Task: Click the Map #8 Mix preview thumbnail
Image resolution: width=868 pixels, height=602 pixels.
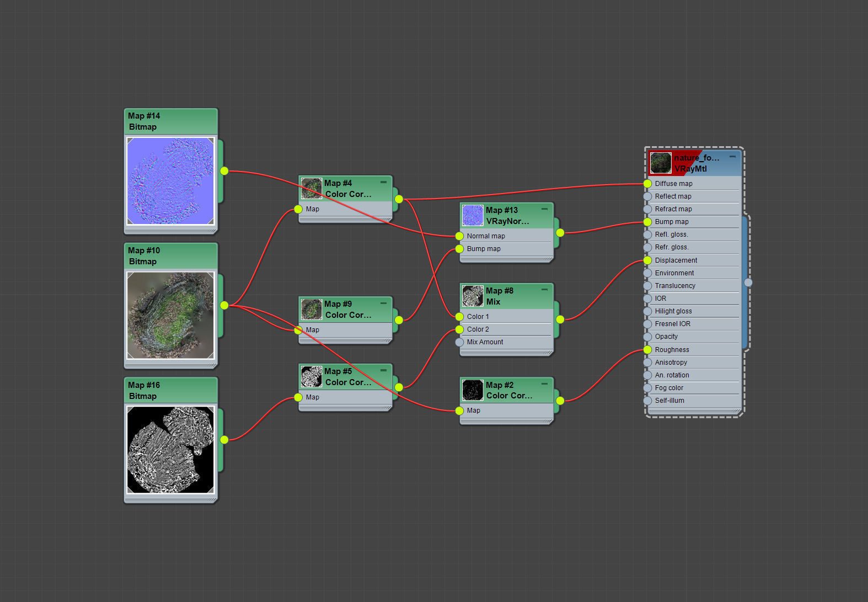Action: 473,296
